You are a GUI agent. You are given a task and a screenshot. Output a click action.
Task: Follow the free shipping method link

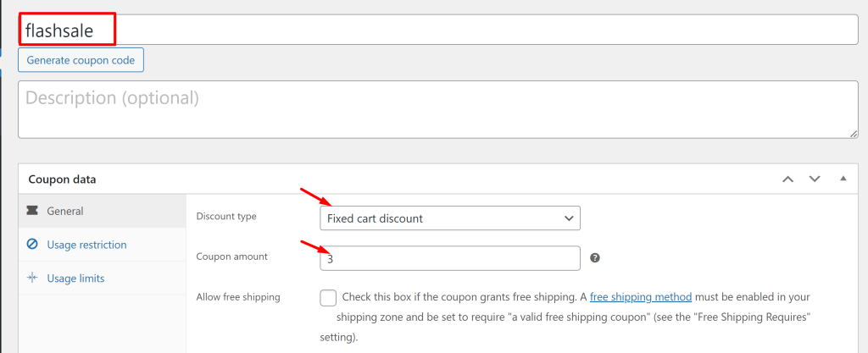coord(641,296)
